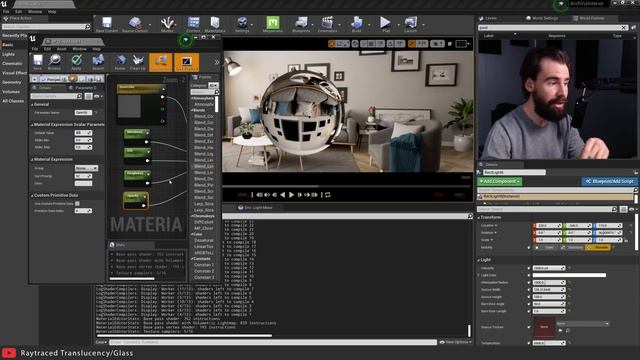Click Search in the Material Editor toolbar
Image resolution: width=640 pixels, height=360 pixels.
98,62
